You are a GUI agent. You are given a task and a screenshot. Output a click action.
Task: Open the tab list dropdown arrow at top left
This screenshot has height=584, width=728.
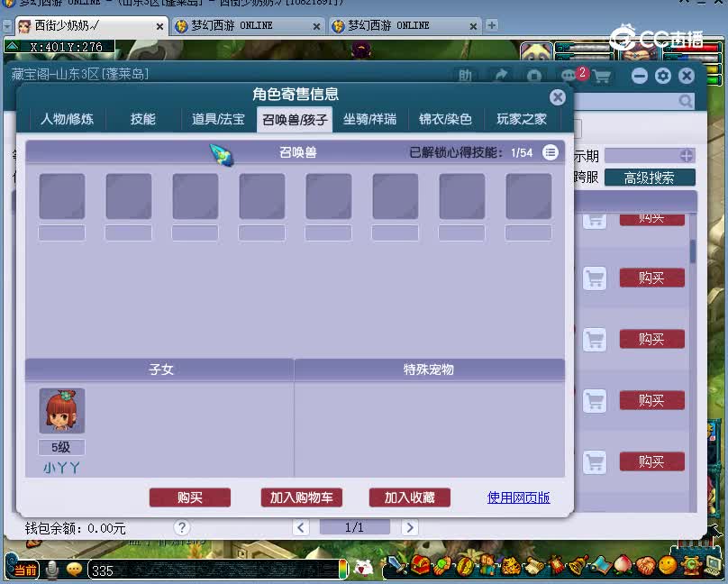pos(7,26)
